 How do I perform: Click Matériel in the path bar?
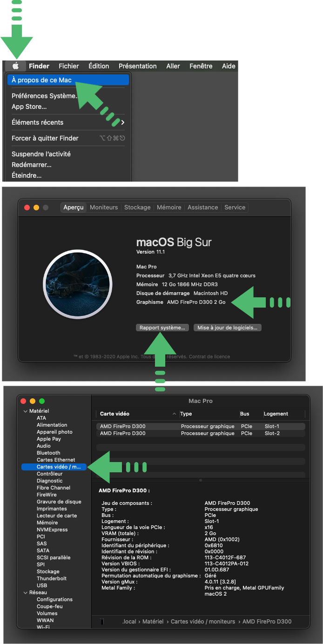coord(153,622)
